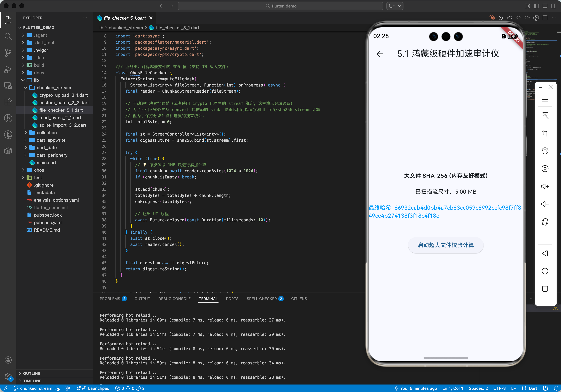Toggle the primary side bar layout button
This screenshot has height=392, width=561.
(536, 6)
